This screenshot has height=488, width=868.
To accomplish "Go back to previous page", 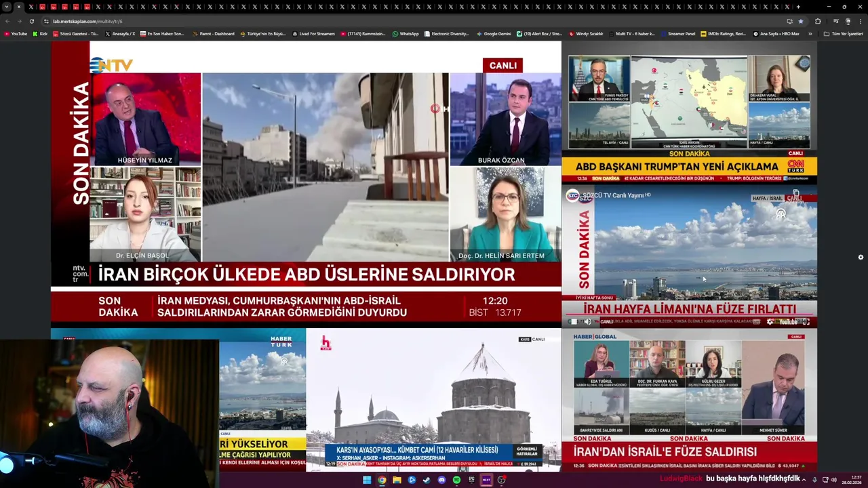I will pos(7,21).
